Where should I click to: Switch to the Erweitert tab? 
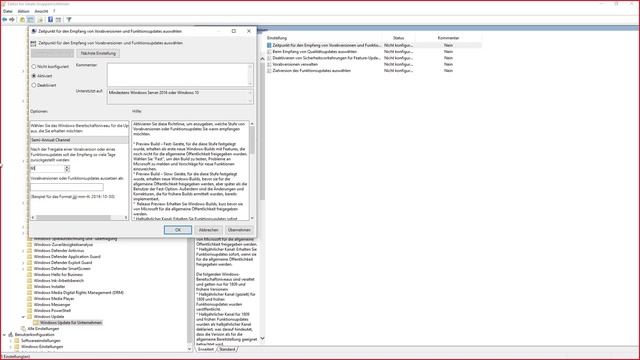pos(206,349)
